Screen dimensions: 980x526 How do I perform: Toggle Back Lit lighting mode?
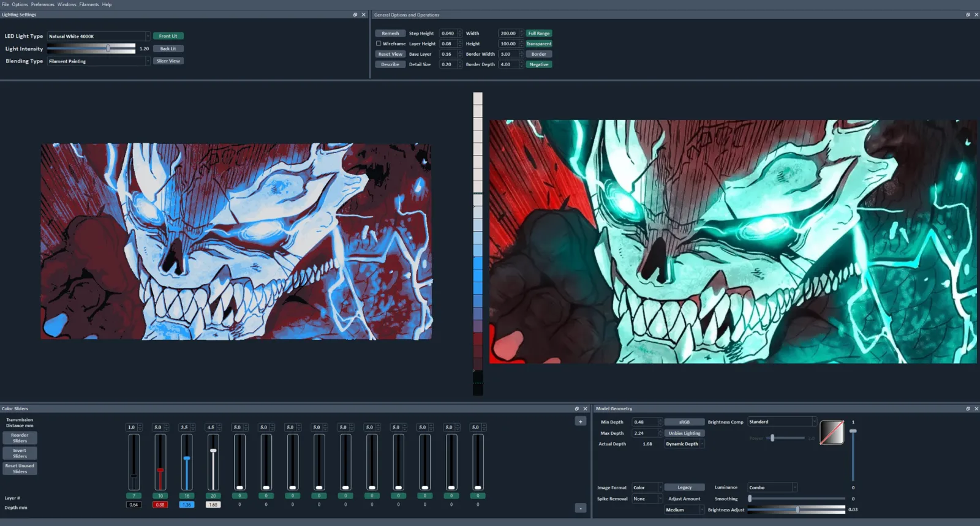click(x=168, y=48)
